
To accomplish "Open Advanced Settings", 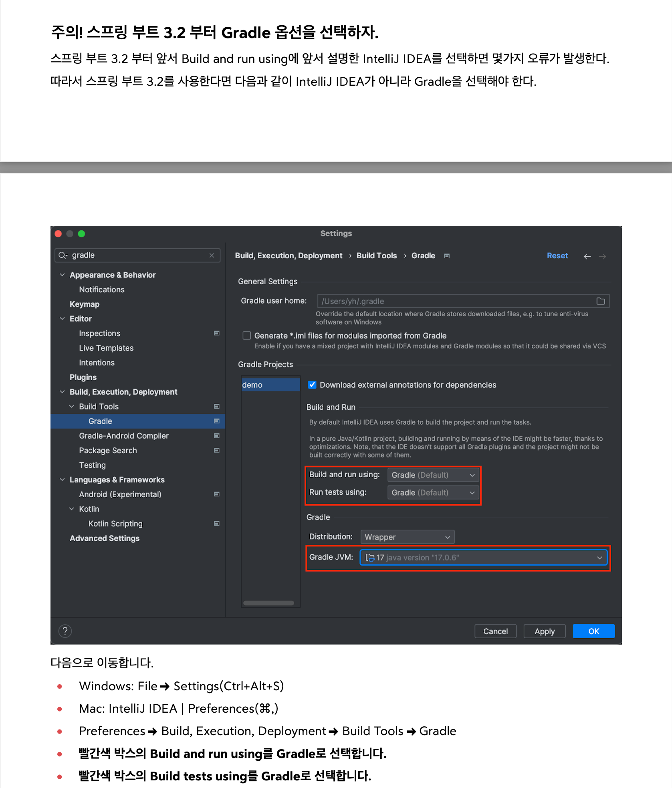I will point(105,538).
